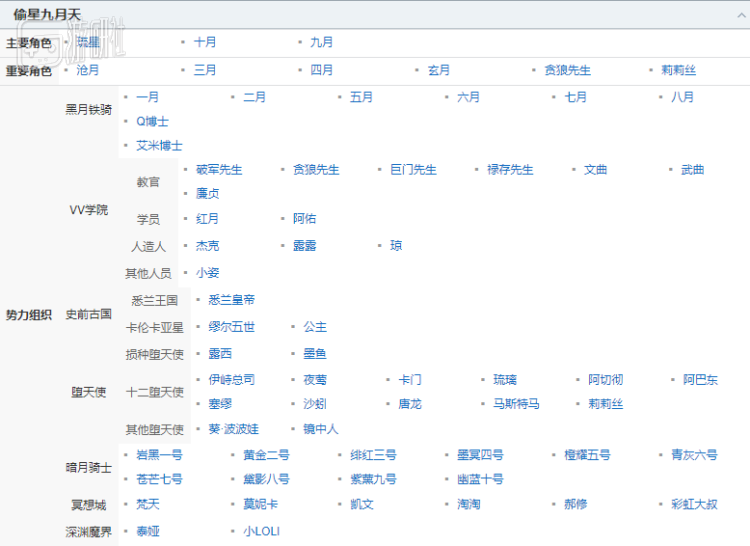Open the 二月 link
The width and height of the screenshot is (750, 546).
(254, 97)
